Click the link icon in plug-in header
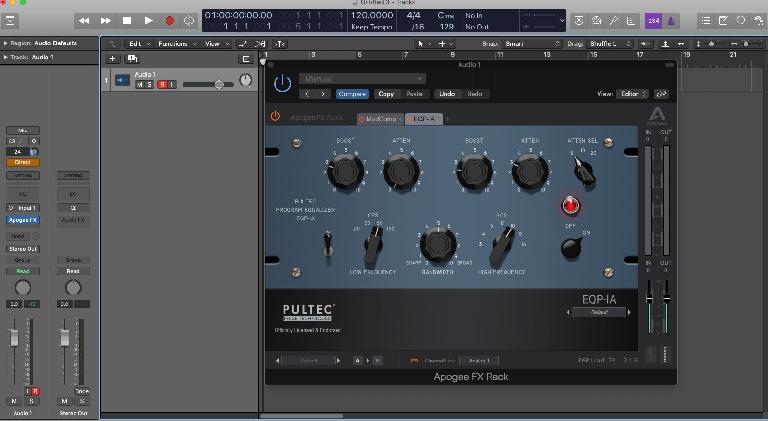This screenshot has width=768, height=421. tap(661, 94)
